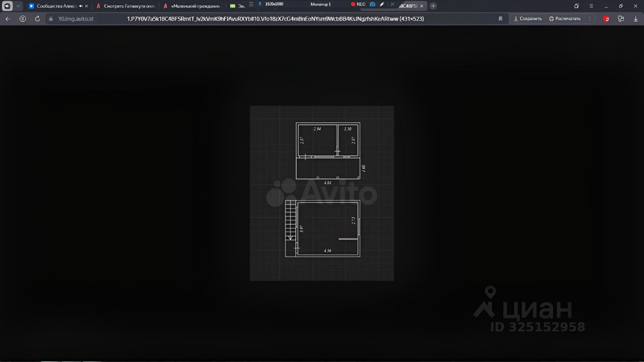Reload the current page
This screenshot has height=362, width=644.
(37, 19)
